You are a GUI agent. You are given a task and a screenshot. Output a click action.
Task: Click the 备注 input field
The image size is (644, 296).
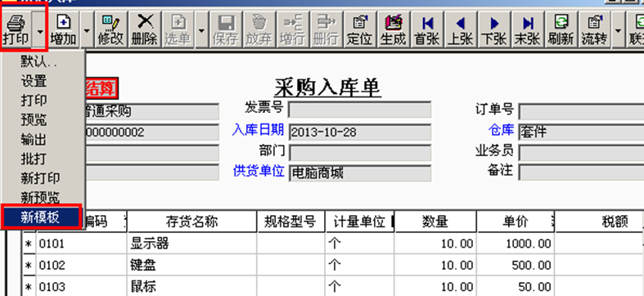click(x=581, y=173)
